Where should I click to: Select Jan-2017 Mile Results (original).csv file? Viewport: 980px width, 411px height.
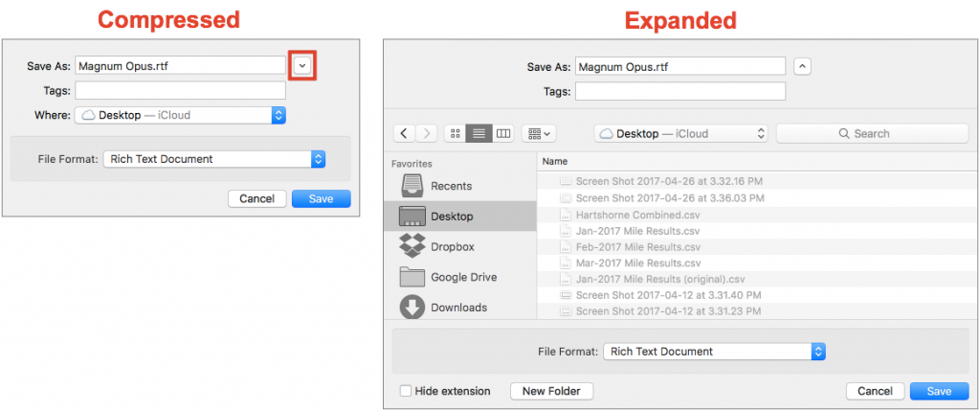tap(758, 279)
